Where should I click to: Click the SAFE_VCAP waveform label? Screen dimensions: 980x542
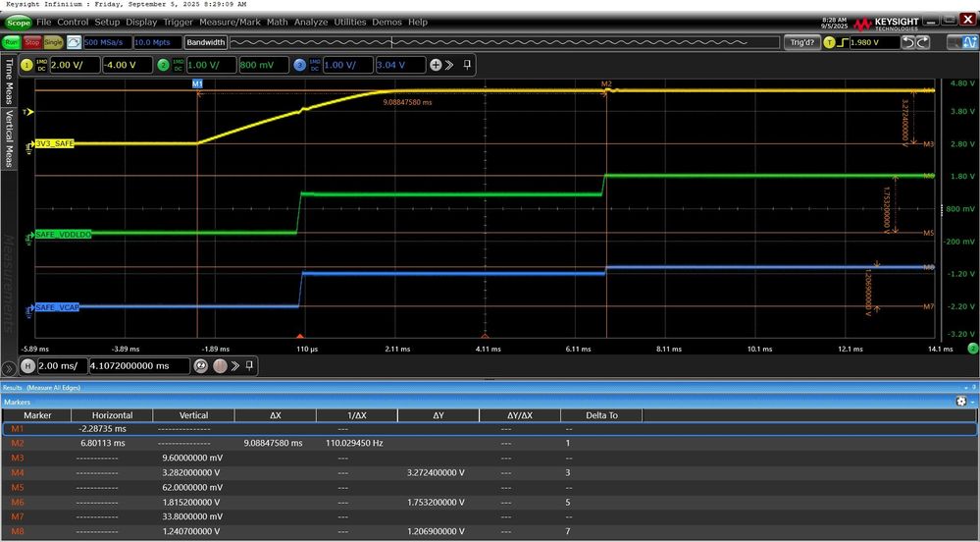pyautogui.click(x=57, y=307)
